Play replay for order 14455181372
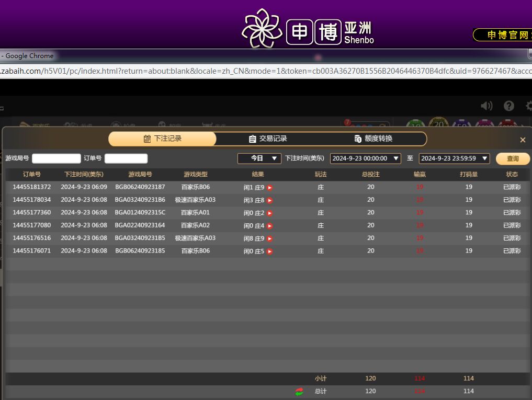 (270, 188)
